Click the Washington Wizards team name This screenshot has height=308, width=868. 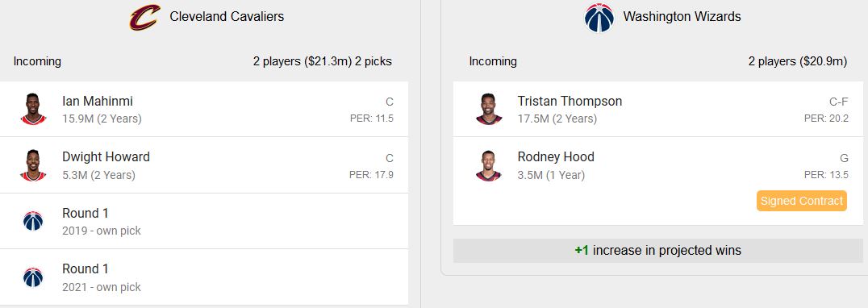tap(682, 17)
